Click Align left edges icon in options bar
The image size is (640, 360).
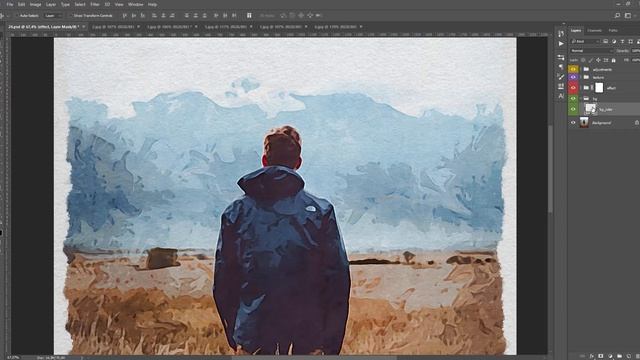point(154,16)
